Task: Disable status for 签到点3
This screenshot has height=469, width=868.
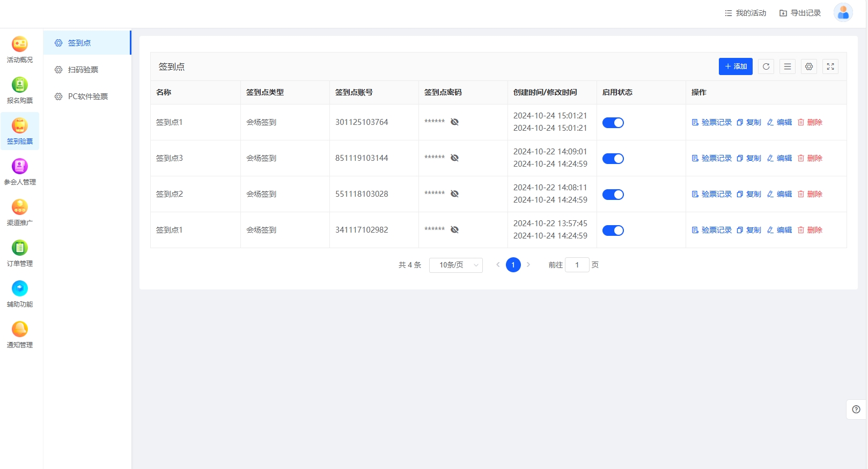Action: tap(613, 159)
